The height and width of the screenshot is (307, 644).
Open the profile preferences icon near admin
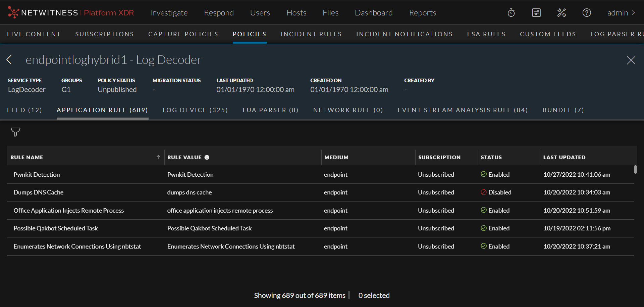[536, 12]
